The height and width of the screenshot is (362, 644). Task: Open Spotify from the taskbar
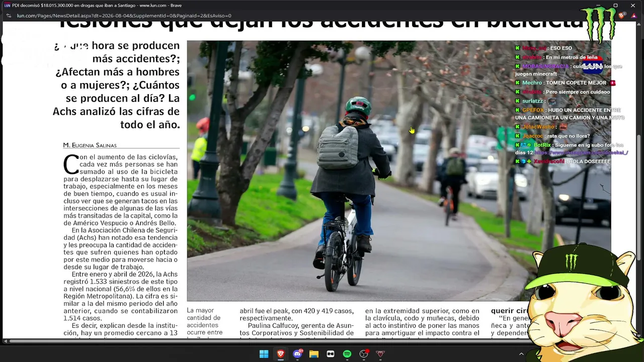click(x=347, y=354)
